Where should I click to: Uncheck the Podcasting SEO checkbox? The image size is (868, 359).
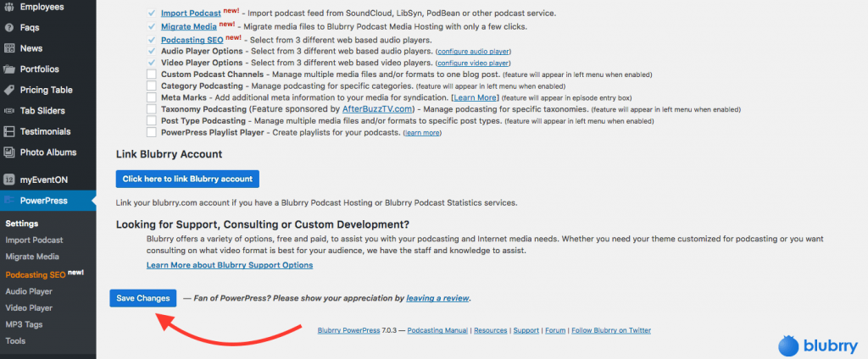pos(151,40)
